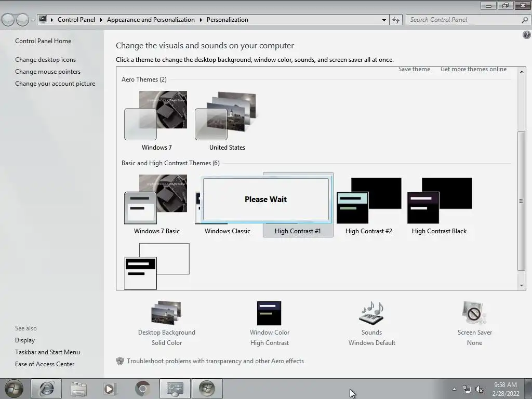Click the refresh button beside address bar
This screenshot has height=399, width=532.
pos(396,20)
